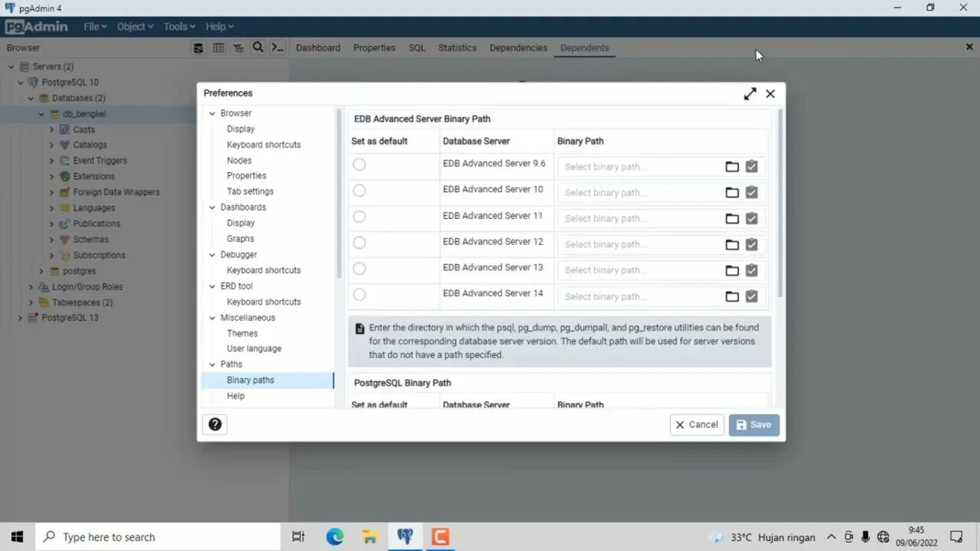
Task: Click the pgAdmin elephant icon in taskbar
Action: click(x=405, y=536)
